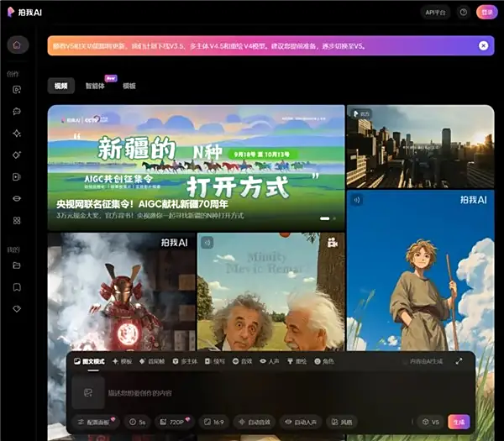
Task: Click the bookmark icon in left sidebar
Action: pyautogui.click(x=17, y=287)
